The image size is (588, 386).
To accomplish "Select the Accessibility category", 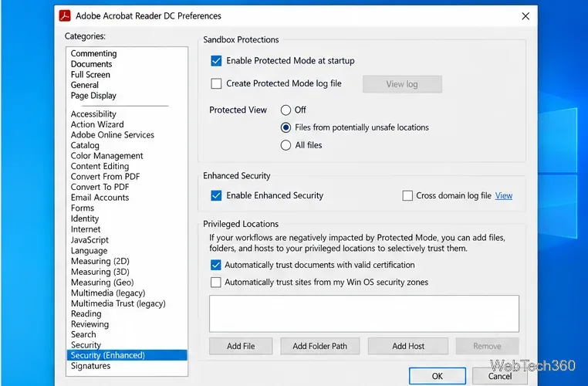I will (x=93, y=114).
